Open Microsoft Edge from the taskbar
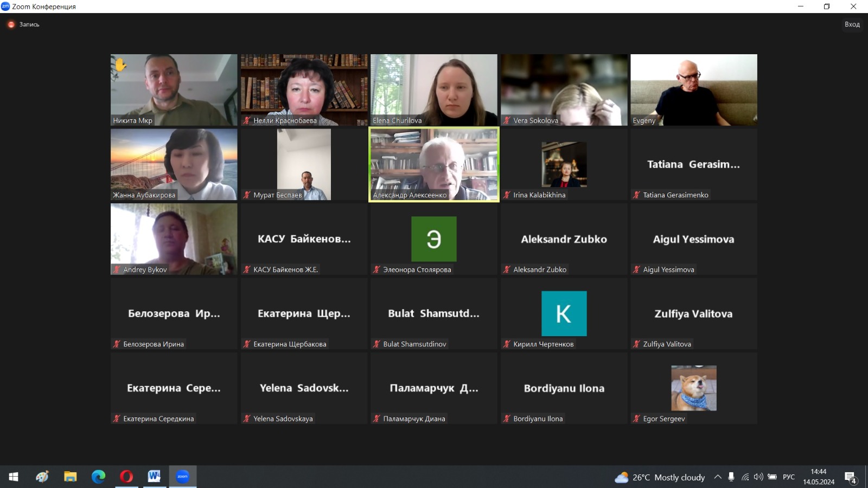The width and height of the screenshot is (868, 488). coord(98,477)
